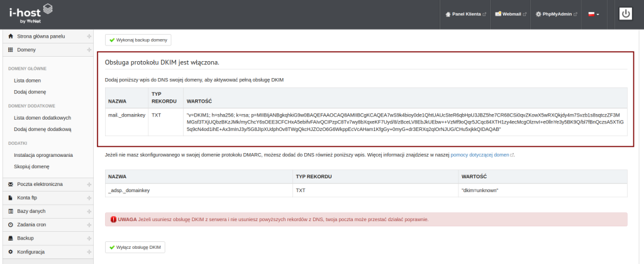Select Dodaj domenę dodatkową menu item
The width and height of the screenshot is (644, 264).
pos(42,129)
